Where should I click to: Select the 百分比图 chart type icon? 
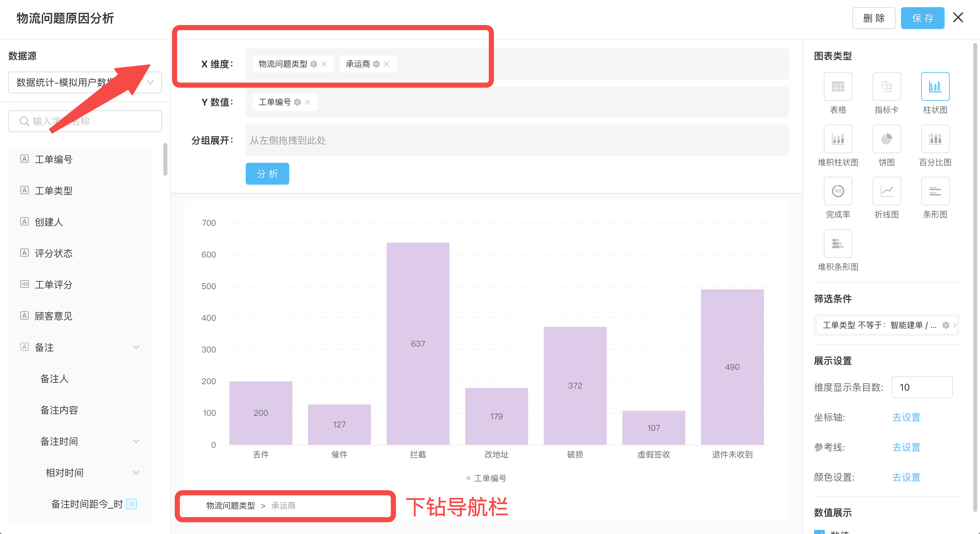pos(935,139)
